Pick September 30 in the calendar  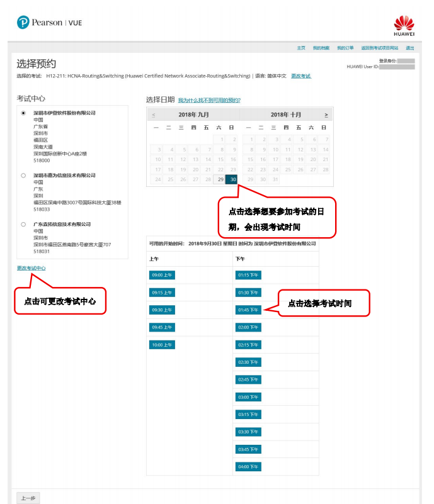pyautogui.click(x=231, y=179)
